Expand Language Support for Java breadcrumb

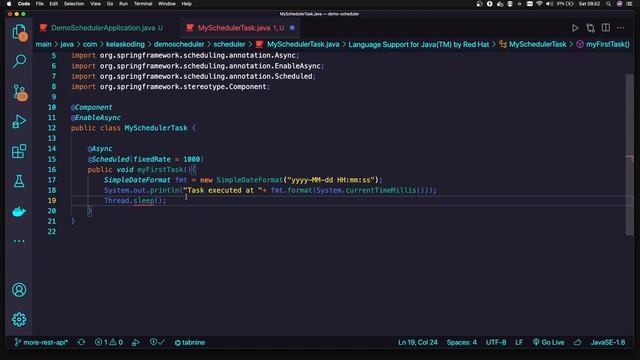click(418, 44)
